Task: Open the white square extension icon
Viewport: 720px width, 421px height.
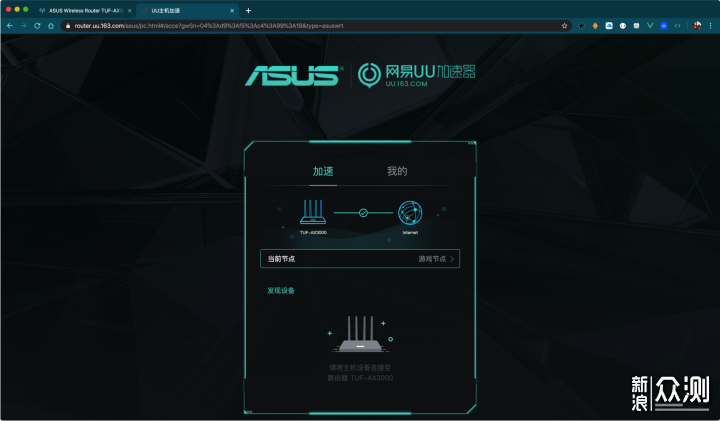Action: click(636, 26)
